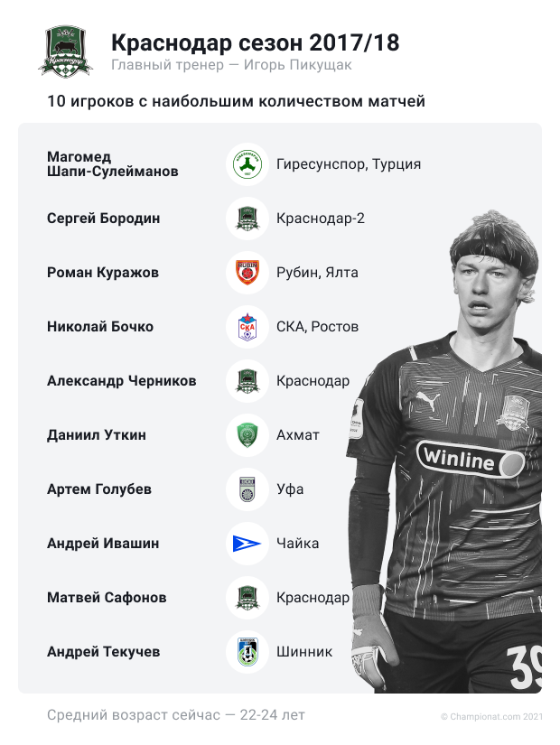Click Krasnodar logo beside Александр Черников
The image size is (560, 745).
pyautogui.click(x=247, y=381)
